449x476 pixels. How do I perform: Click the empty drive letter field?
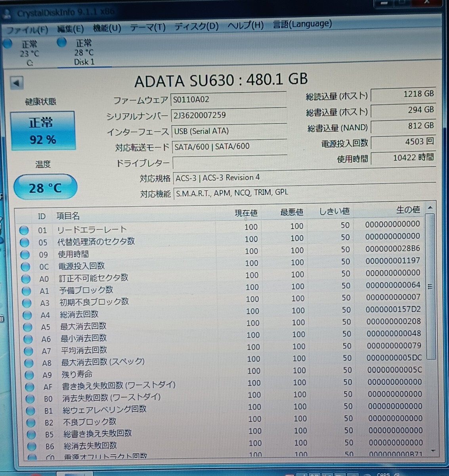(x=229, y=162)
